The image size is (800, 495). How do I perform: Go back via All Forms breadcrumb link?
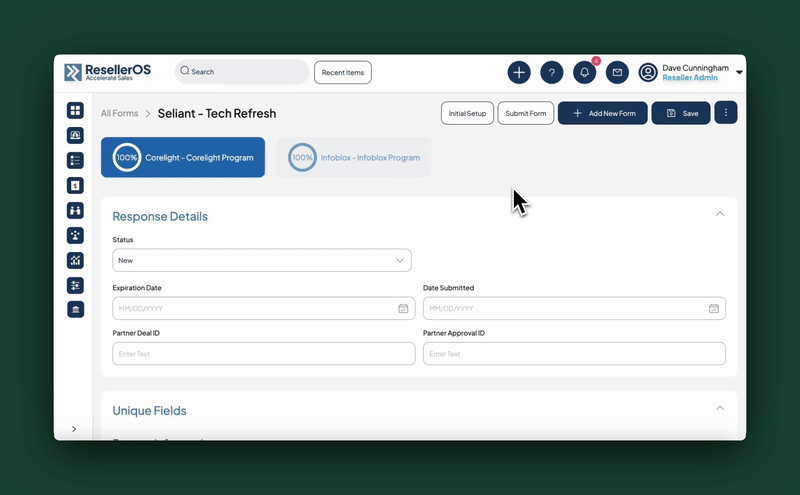119,114
